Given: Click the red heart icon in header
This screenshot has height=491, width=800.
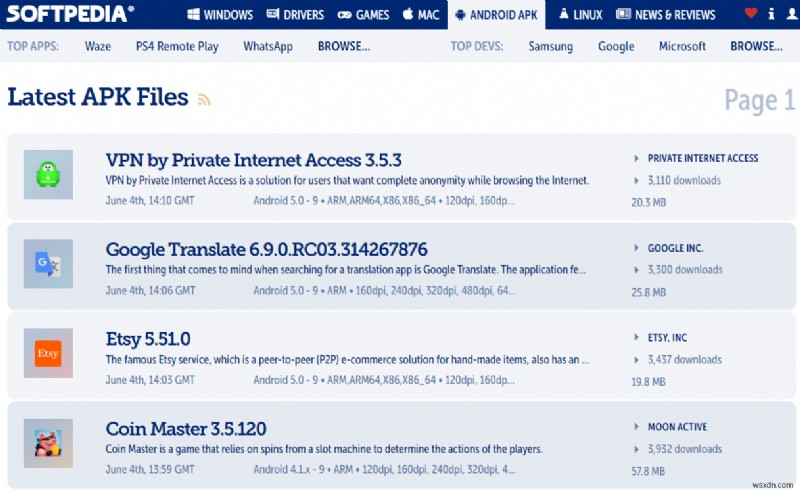Looking at the screenshot, I should [x=751, y=14].
